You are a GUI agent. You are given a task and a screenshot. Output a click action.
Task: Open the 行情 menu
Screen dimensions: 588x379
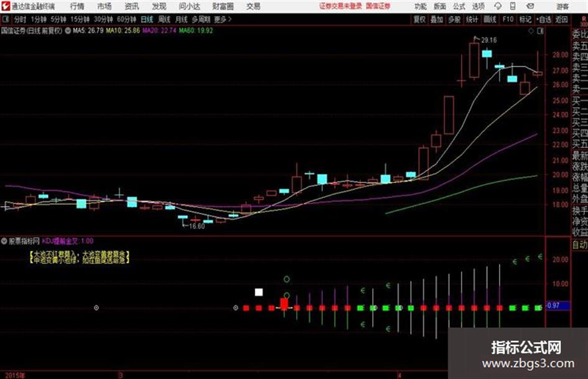77,6
